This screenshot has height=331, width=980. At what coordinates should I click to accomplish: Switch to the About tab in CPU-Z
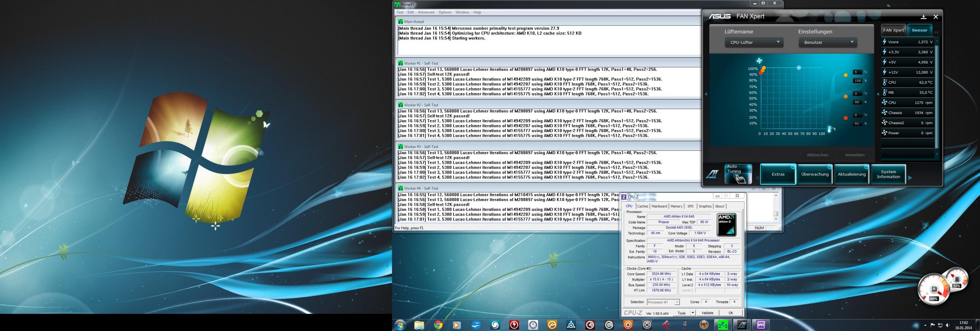click(x=720, y=206)
